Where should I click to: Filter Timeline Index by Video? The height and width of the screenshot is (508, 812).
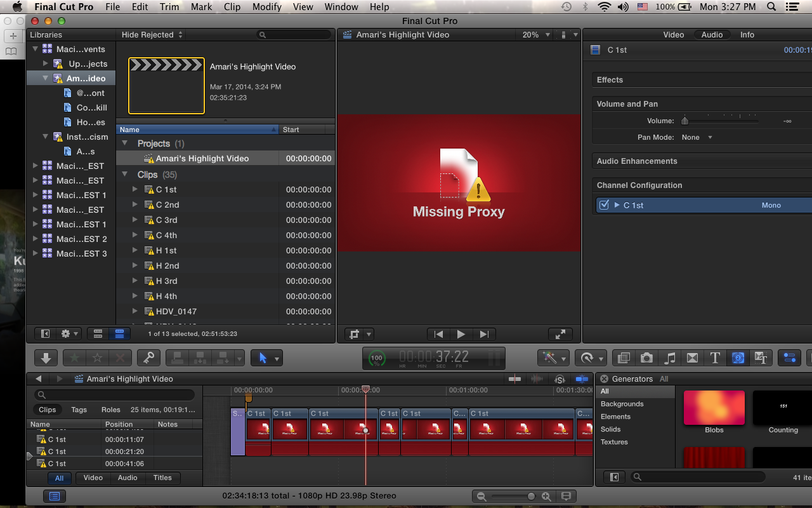tap(93, 478)
